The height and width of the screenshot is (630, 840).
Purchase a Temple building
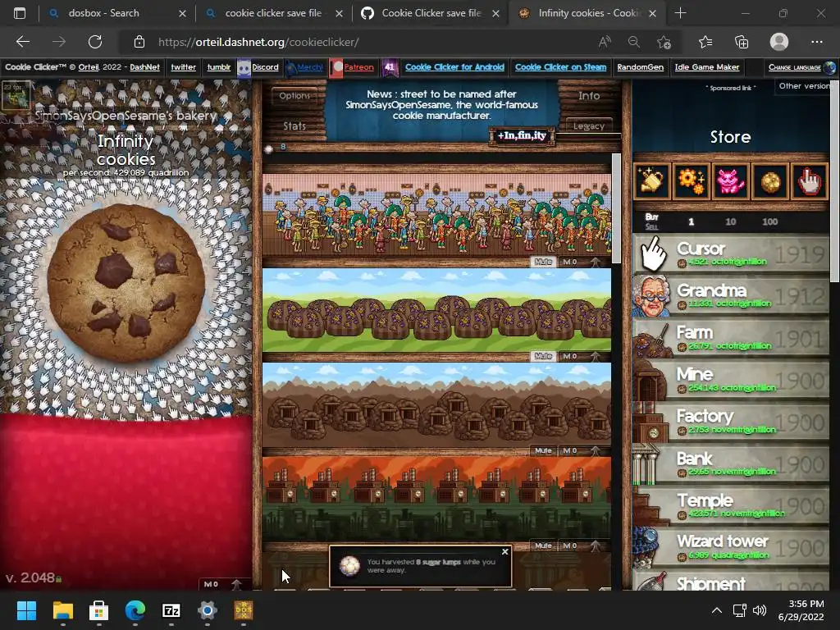point(731,505)
